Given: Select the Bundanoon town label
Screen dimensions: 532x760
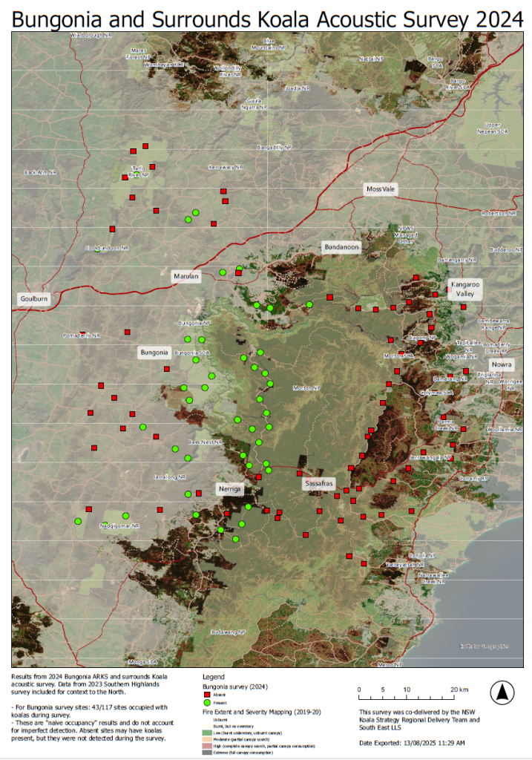Looking at the screenshot, I should tap(341, 246).
